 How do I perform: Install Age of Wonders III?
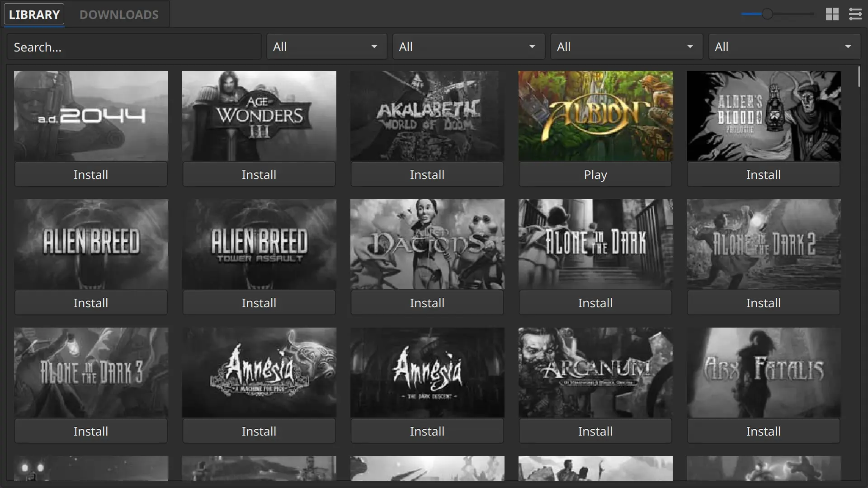tap(259, 175)
